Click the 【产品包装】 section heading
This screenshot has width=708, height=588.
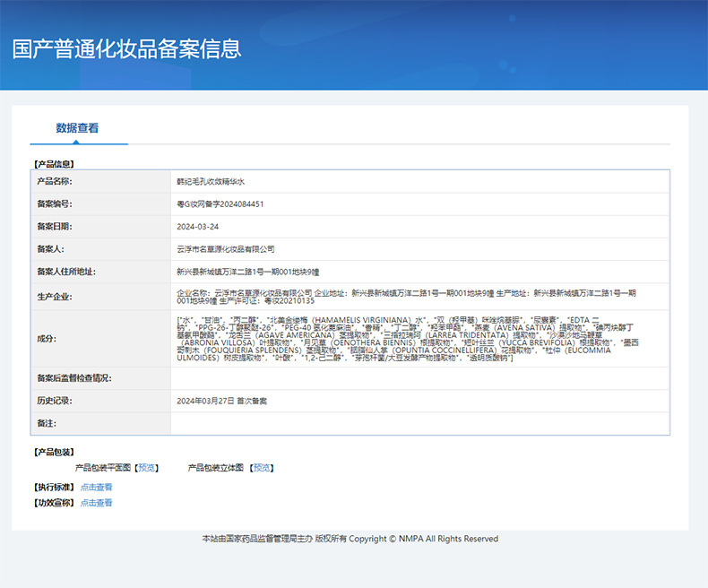[54, 452]
